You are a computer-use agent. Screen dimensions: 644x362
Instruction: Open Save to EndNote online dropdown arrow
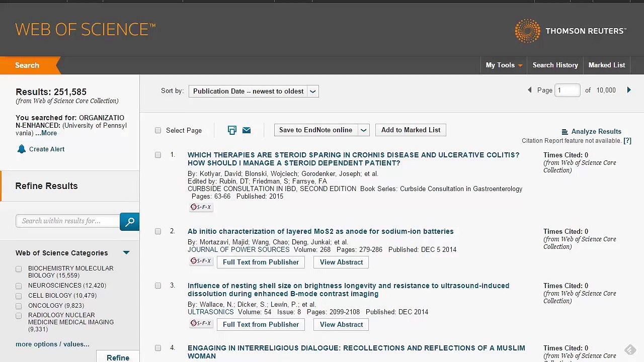click(x=363, y=130)
